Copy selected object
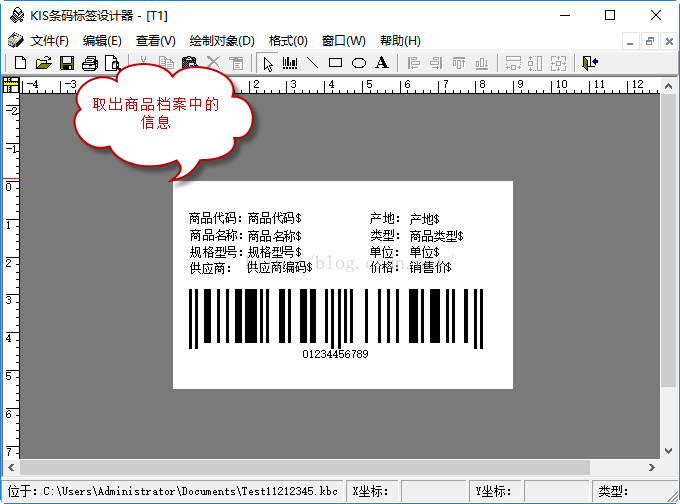Image resolution: width=680 pixels, height=504 pixels. [166, 63]
